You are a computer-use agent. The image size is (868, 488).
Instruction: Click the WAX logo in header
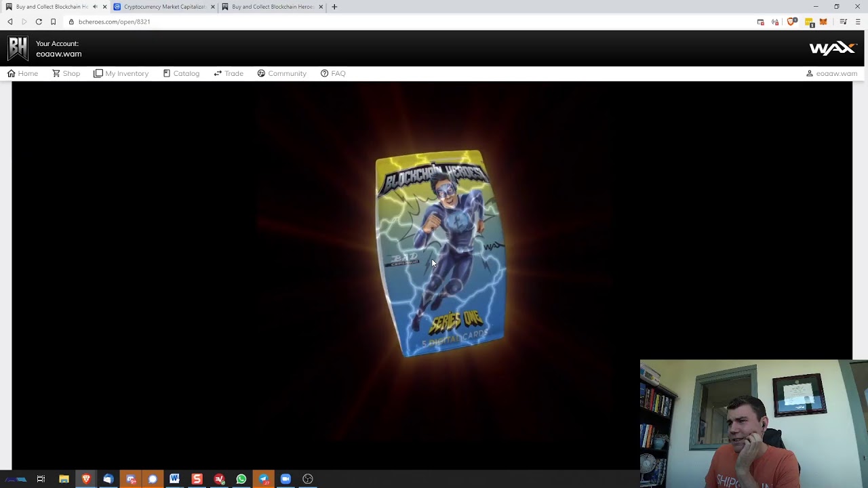click(833, 48)
